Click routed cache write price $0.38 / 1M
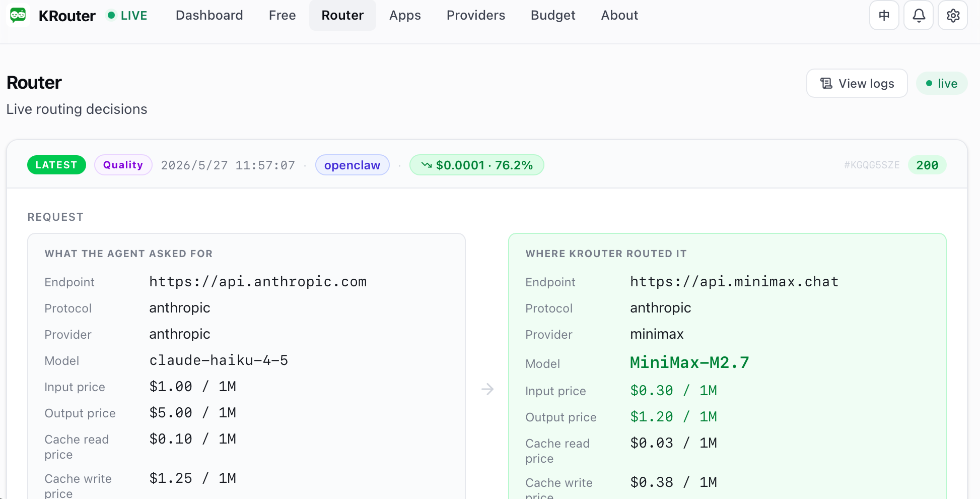This screenshot has width=980, height=499. point(673,482)
